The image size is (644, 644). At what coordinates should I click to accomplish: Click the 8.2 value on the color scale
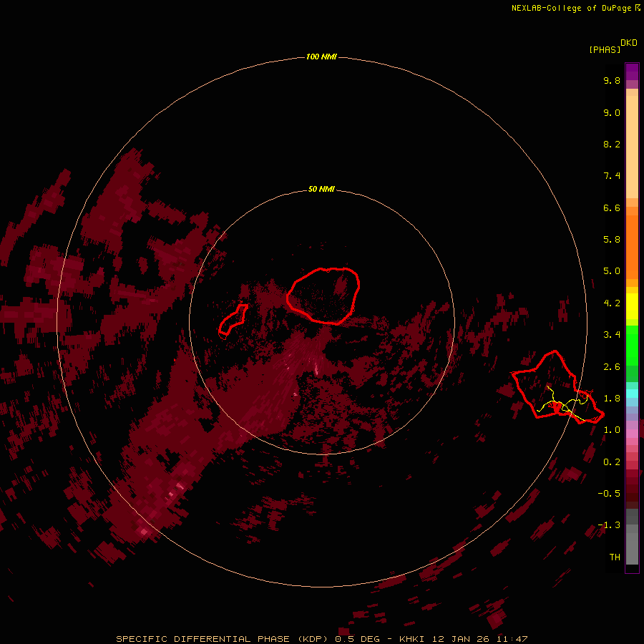click(612, 144)
